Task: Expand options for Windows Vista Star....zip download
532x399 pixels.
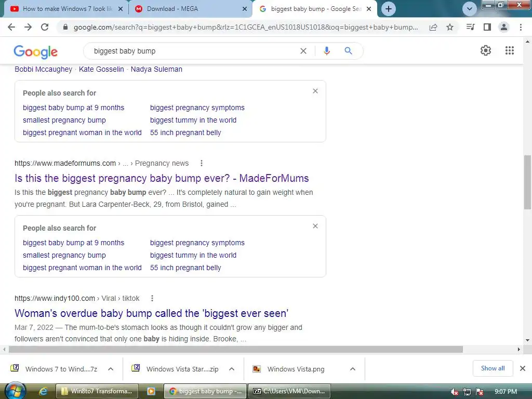Action: coord(232,369)
